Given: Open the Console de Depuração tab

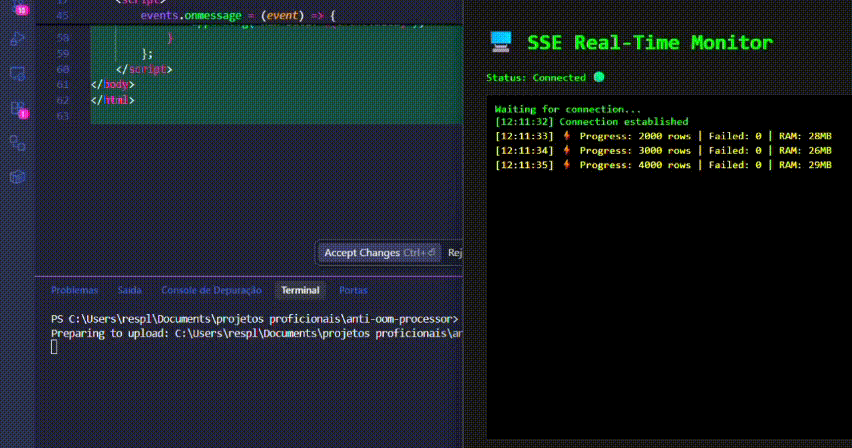Looking at the screenshot, I should pyautogui.click(x=211, y=290).
